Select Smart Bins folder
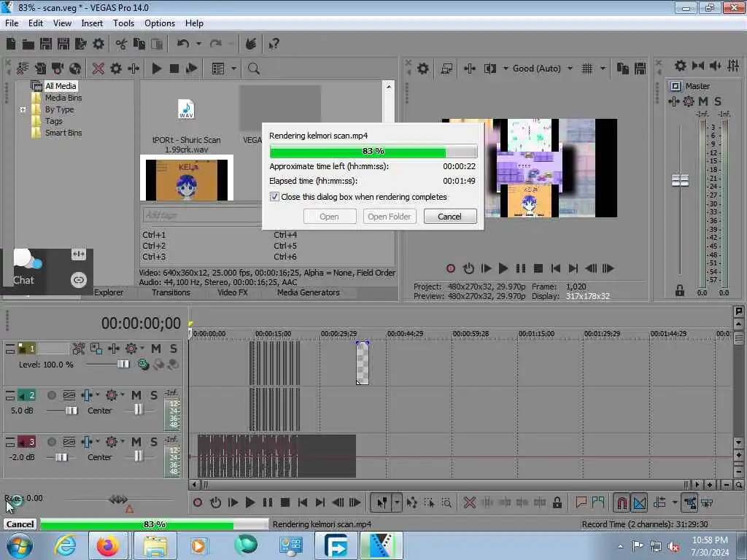 point(63,133)
